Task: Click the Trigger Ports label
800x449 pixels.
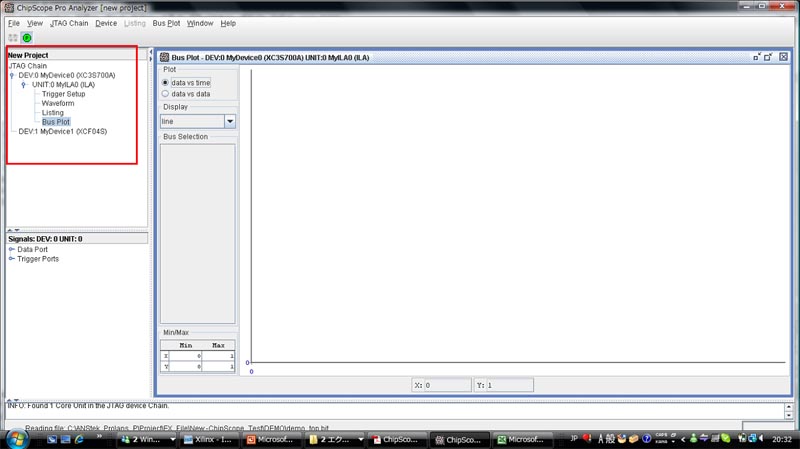Action: coord(38,259)
